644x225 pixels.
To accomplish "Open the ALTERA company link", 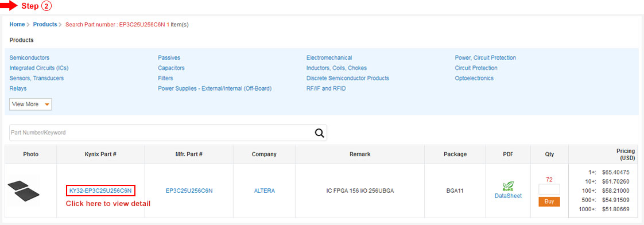I will [265, 191].
